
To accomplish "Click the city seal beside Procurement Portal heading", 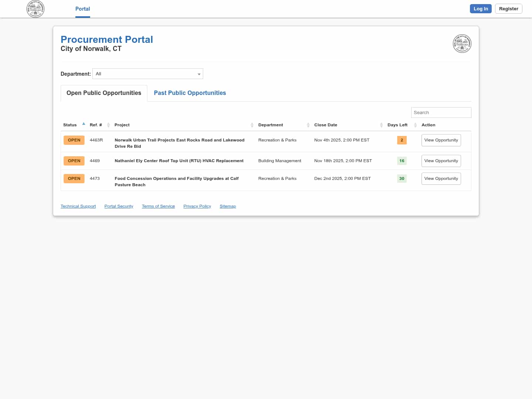I will tap(462, 44).
